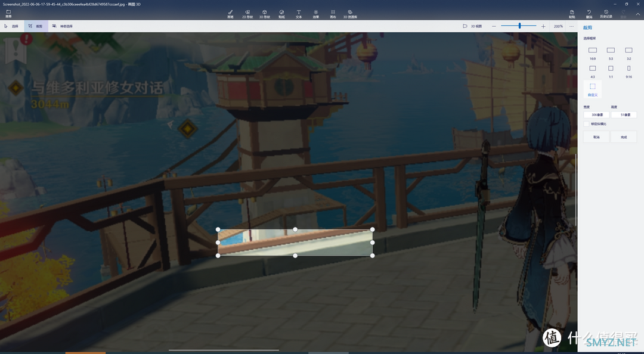Select the Brushes (画笔) tool
The height and width of the screenshot is (354, 644).
[x=230, y=14]
